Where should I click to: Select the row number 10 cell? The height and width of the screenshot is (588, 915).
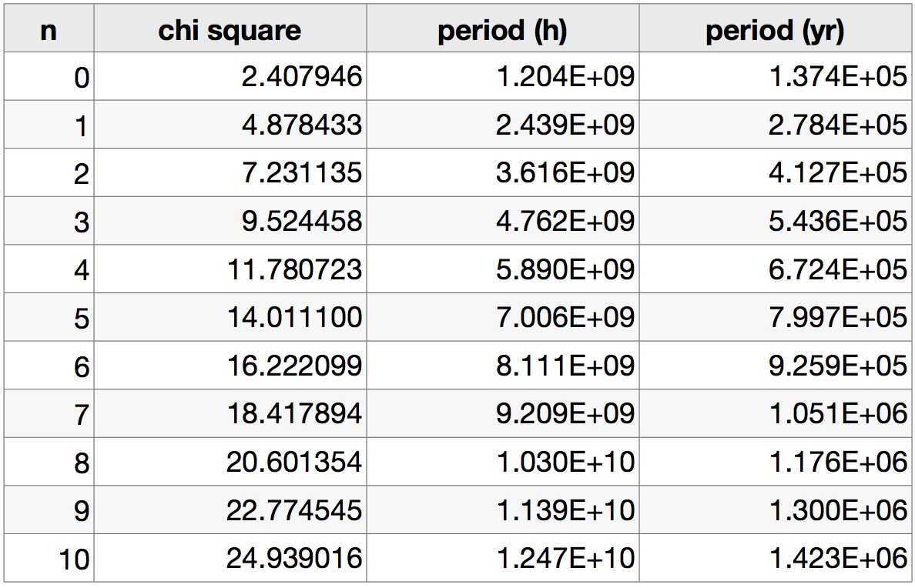(49, 558)
